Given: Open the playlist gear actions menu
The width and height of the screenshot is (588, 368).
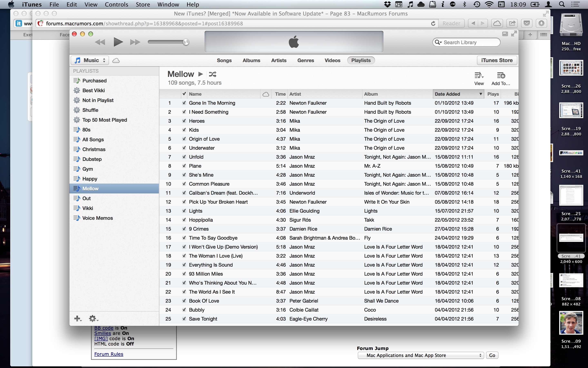Looking at the screenshot, I should 93,318.
